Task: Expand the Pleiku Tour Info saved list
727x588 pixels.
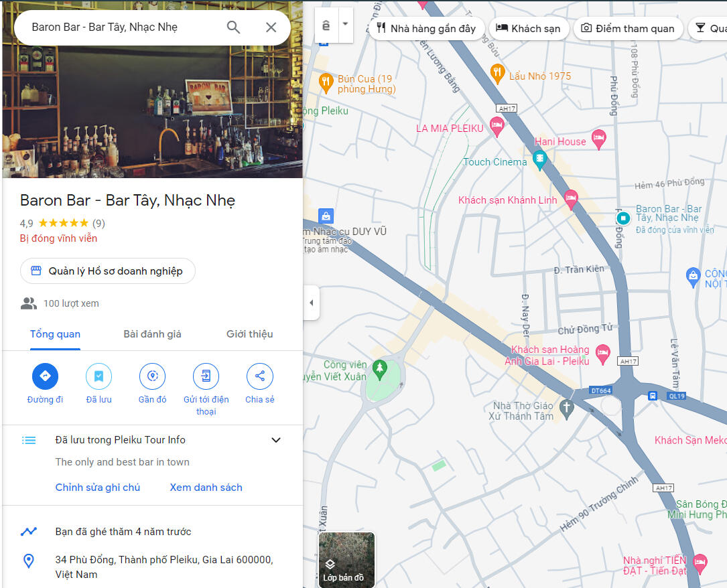Action: coord(275,440)
